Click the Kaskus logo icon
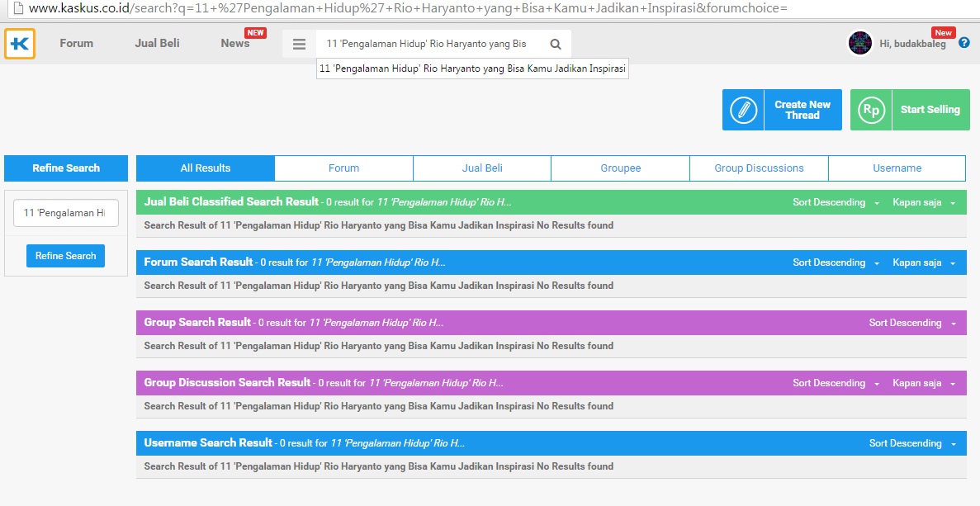 (19, 44)
